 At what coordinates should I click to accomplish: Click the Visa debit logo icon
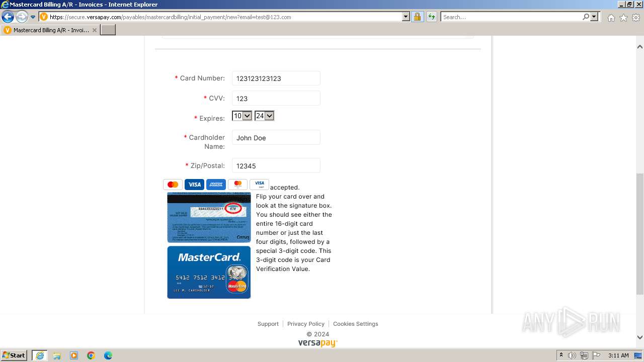259,185
